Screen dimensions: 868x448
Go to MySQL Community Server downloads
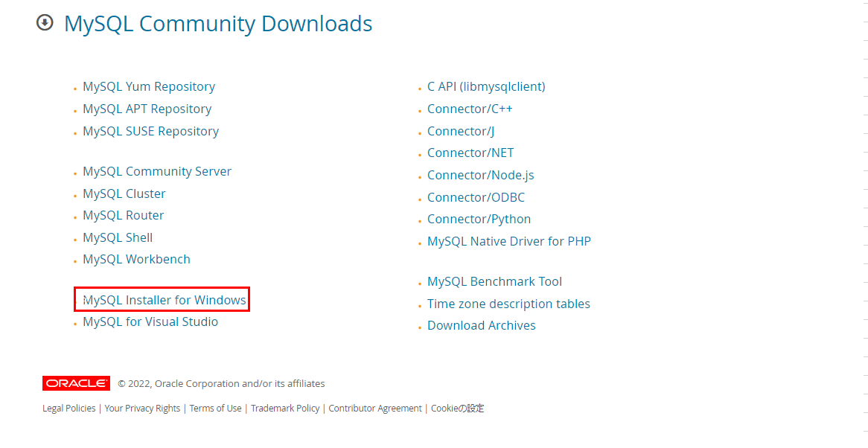pyautogui.click(x=157, y=171)
